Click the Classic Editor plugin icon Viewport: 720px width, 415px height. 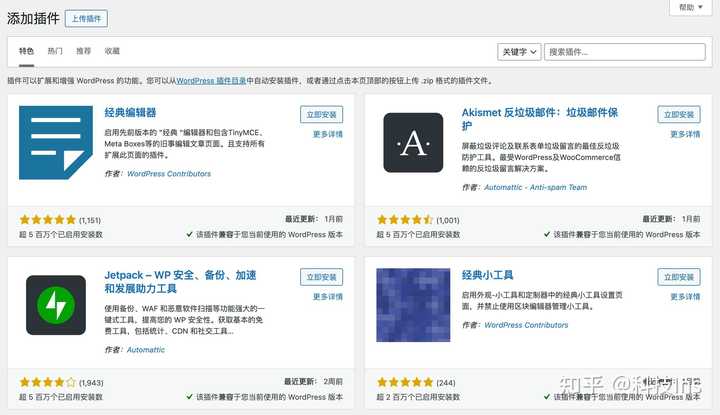(x=56, y=142)
